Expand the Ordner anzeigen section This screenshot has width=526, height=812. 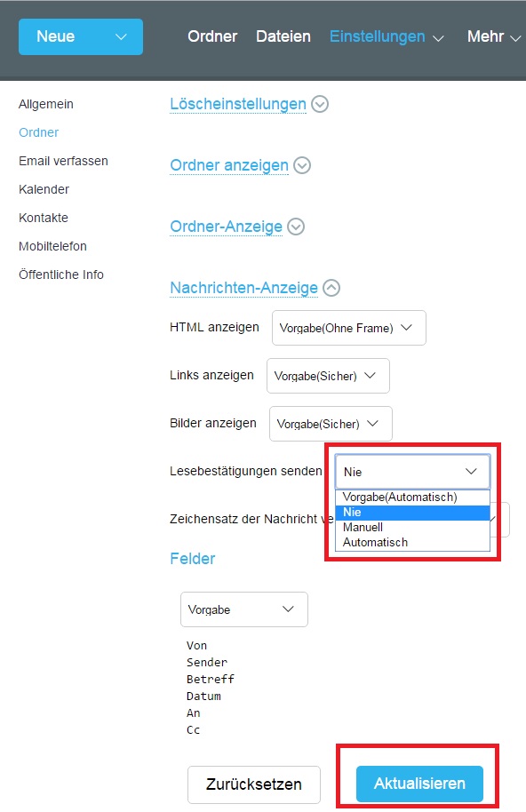[x=300, y=165]
